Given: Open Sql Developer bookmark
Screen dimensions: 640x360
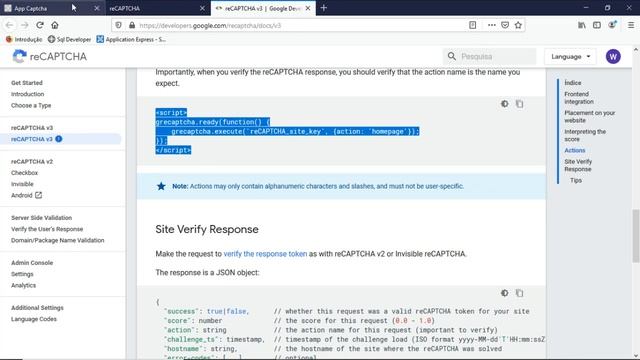Looking at the screenshot, I should point(69,40).
